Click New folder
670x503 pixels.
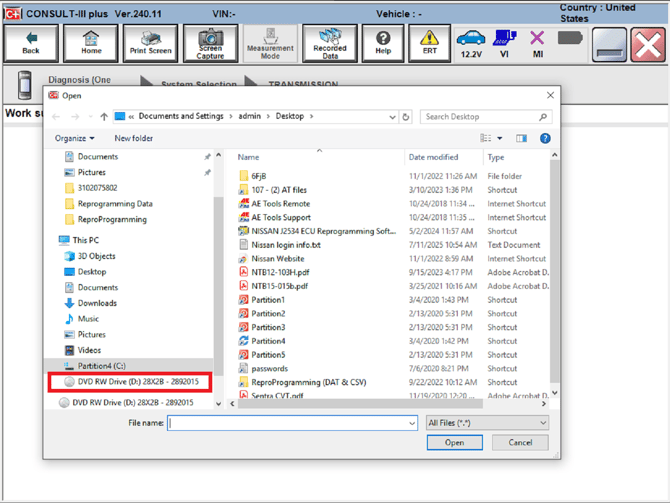click(133, 138)
